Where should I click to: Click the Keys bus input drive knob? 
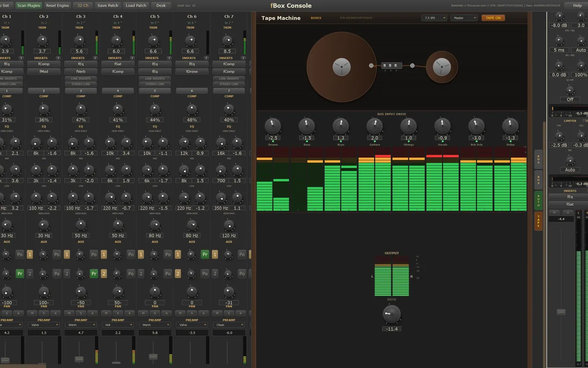click(340, 126)
